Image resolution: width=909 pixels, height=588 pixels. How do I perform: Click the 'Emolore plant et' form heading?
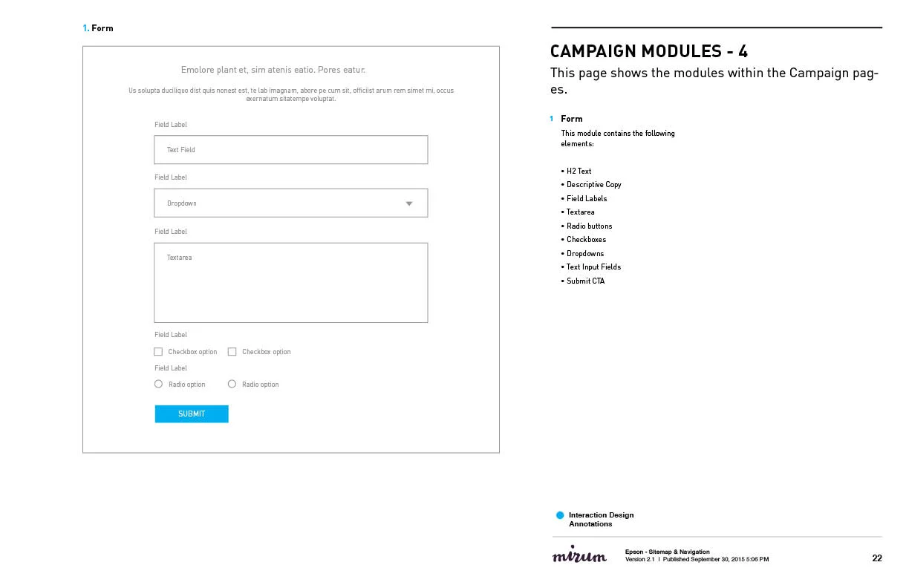coord(273,70)
